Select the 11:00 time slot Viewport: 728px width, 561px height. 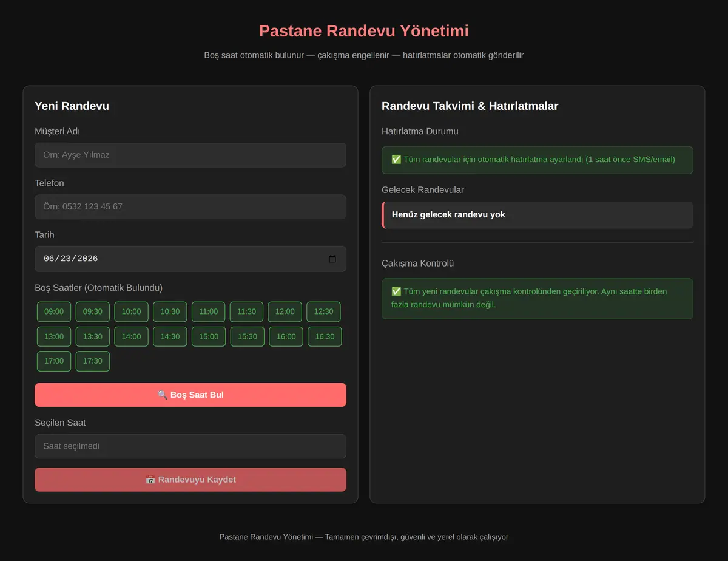[x=209, y=311]
